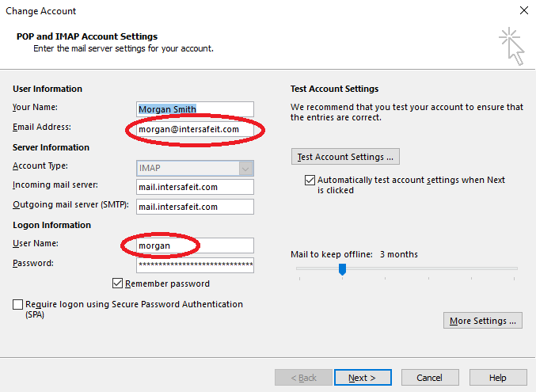Image resolution: width=536 pixels, height=392 pixels.
Task: Uncheck Automatically test account settings option
Action: click(x=310, y=180)
